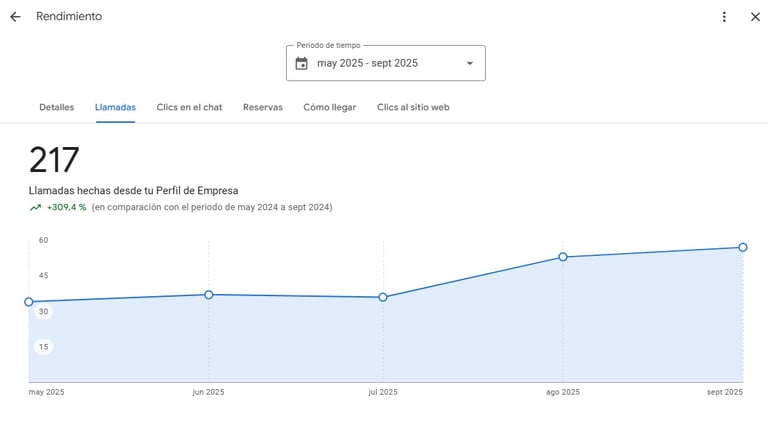
Task: Select the jul 2025 data point
Action: click(x=383, y=297)
